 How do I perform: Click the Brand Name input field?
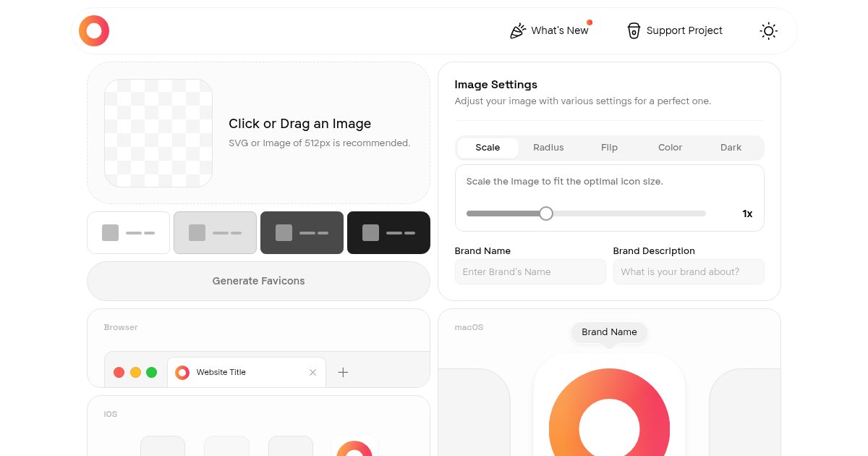click(530, 272)
